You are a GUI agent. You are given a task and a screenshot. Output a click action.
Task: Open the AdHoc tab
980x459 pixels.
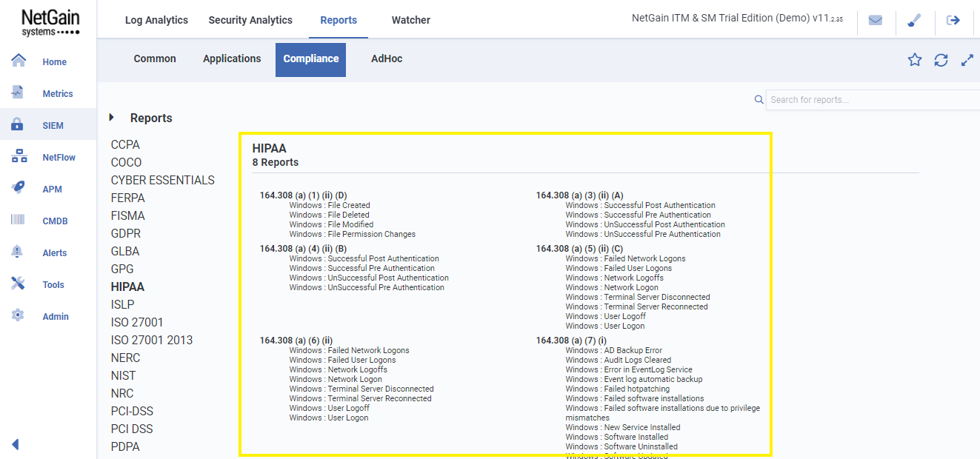coord(387,58)
